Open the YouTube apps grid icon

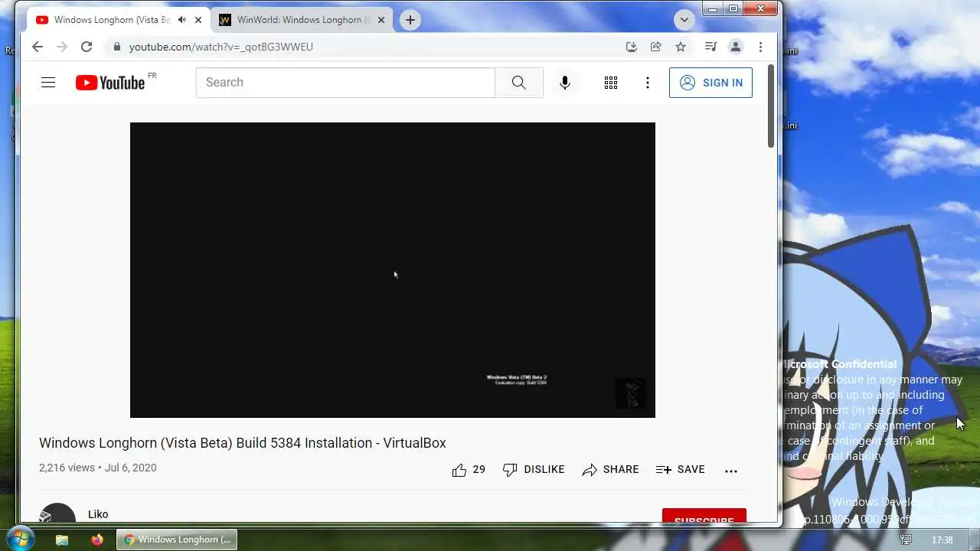[611, 83]
